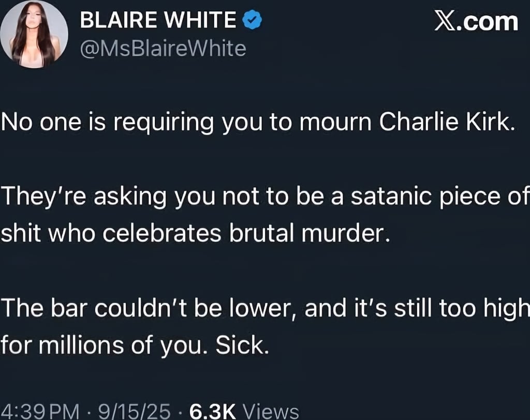The width and height of the screenshot is (530, 420).
Task: Click the blue verified checkmark badge
Action: click(253, 20)
